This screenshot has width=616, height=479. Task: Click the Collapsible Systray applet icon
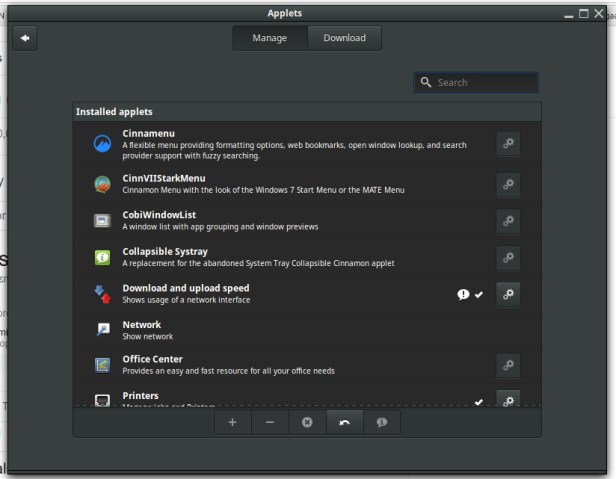pyautogui.click(x=102, y=258)
